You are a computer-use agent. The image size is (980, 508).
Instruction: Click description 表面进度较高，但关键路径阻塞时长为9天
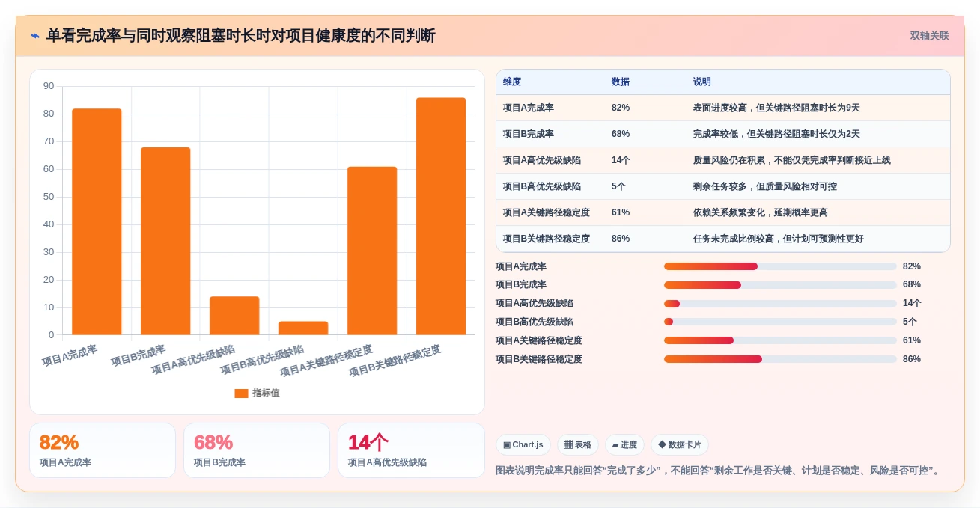click(x=776, y=108)
